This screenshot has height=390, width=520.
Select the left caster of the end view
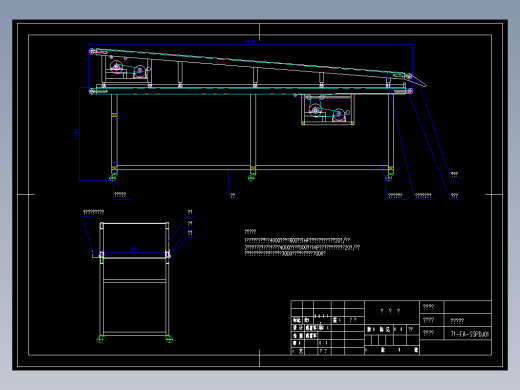point(100,339)
